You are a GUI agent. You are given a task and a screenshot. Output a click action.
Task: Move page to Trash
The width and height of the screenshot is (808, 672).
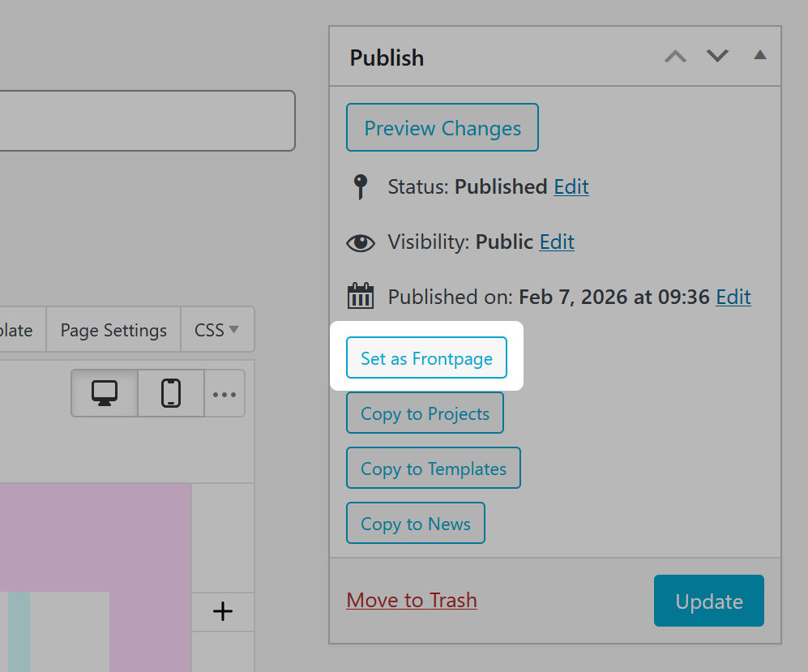[412, 600]
